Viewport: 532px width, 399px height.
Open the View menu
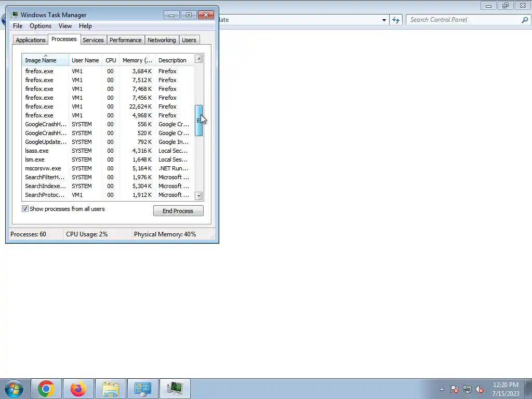65,26
